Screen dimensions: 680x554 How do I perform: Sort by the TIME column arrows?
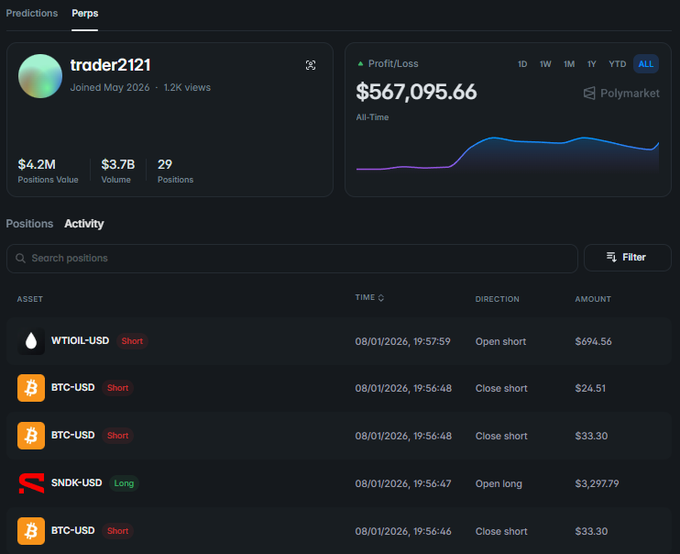[381, 298]
